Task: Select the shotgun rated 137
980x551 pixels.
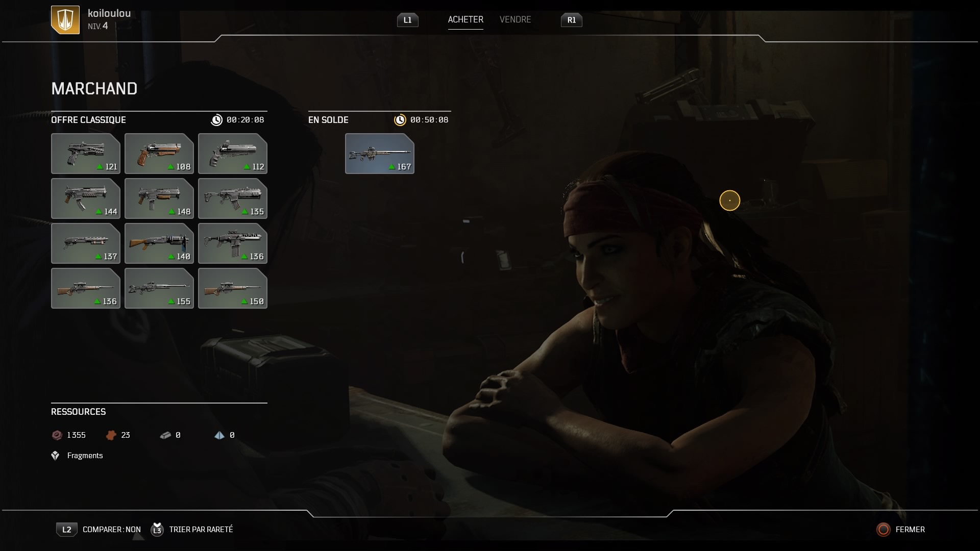Action: [86, 243]
